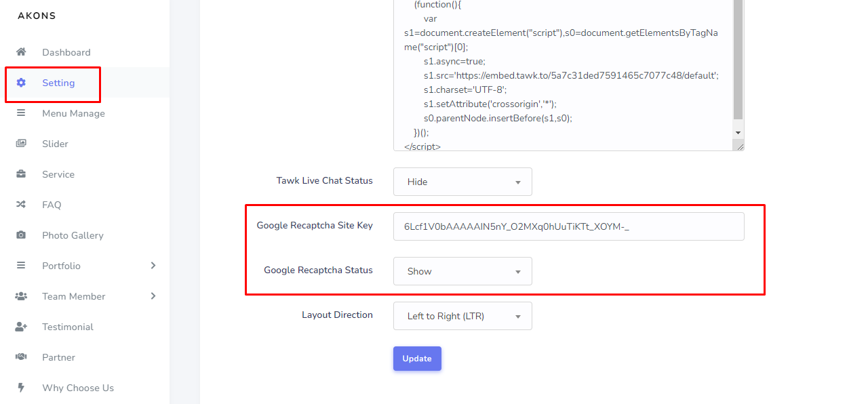Click the Service briefcase icon

coord(21,174)
